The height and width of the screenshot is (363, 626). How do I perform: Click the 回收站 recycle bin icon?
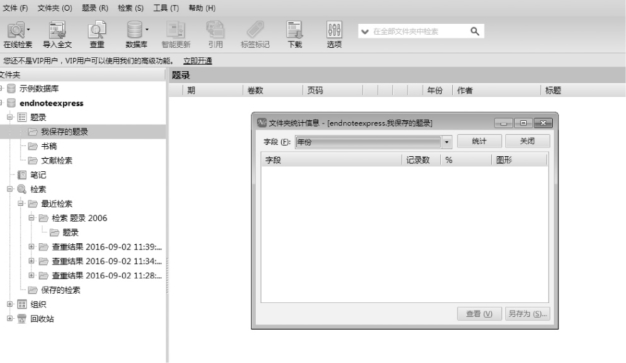point(22,319)
